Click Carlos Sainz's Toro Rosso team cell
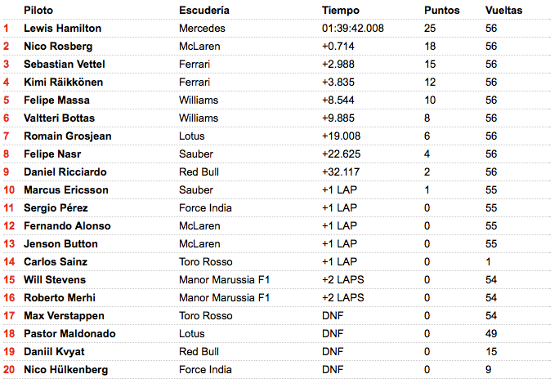This screenshot has width=559, height=392. point(206,262)
